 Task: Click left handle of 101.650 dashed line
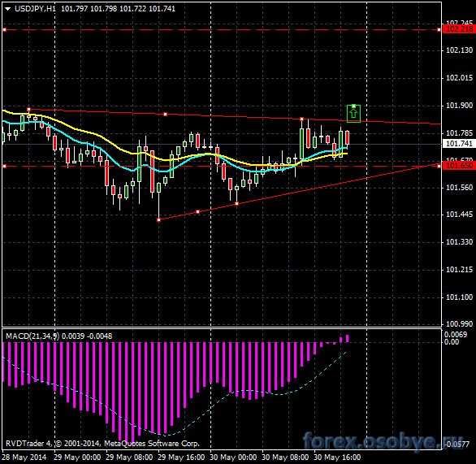pyautogui.click(x=5, y=166)
